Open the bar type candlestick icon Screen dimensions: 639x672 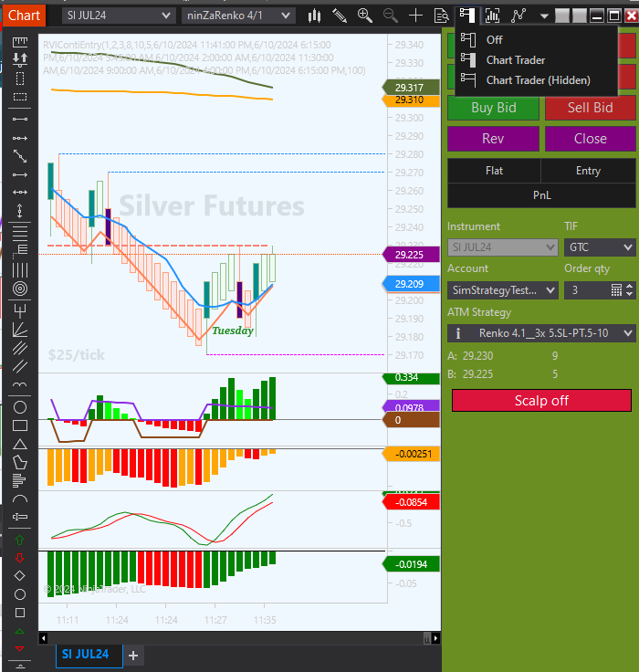point(315,16)
